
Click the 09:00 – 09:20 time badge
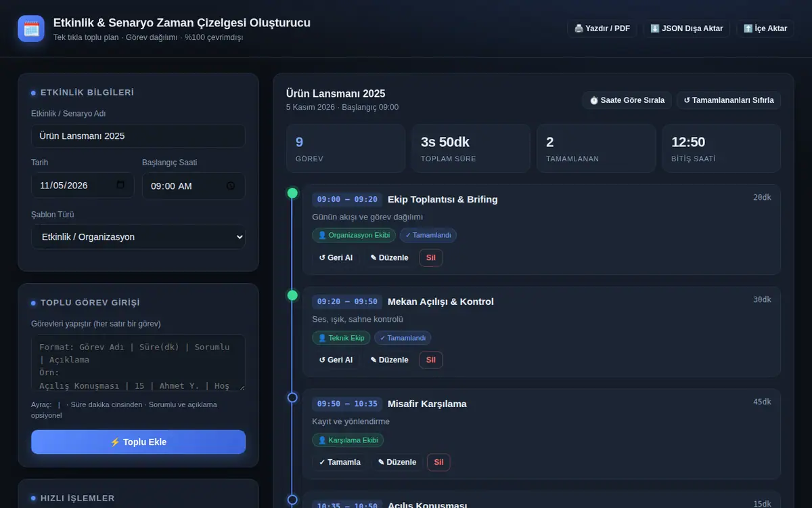tap(347, 199)
